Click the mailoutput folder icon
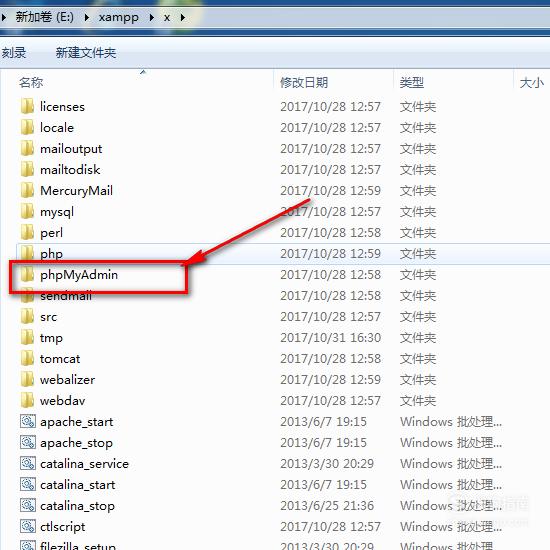This screenshot has height=550, width=550. pyautogui.click(x=27, y=148)
